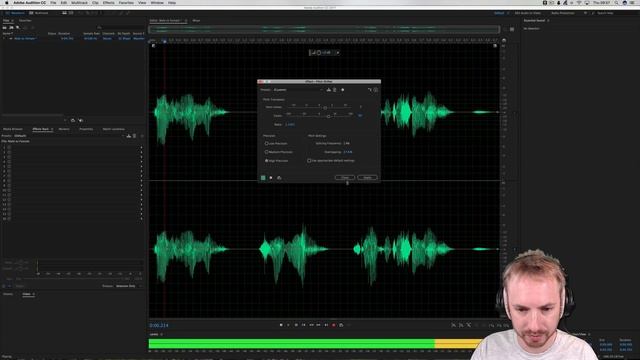This screenshot has width=640, height=360.
Task: Enable use appropriate default settings checkbox
Action: coord(309,161)
